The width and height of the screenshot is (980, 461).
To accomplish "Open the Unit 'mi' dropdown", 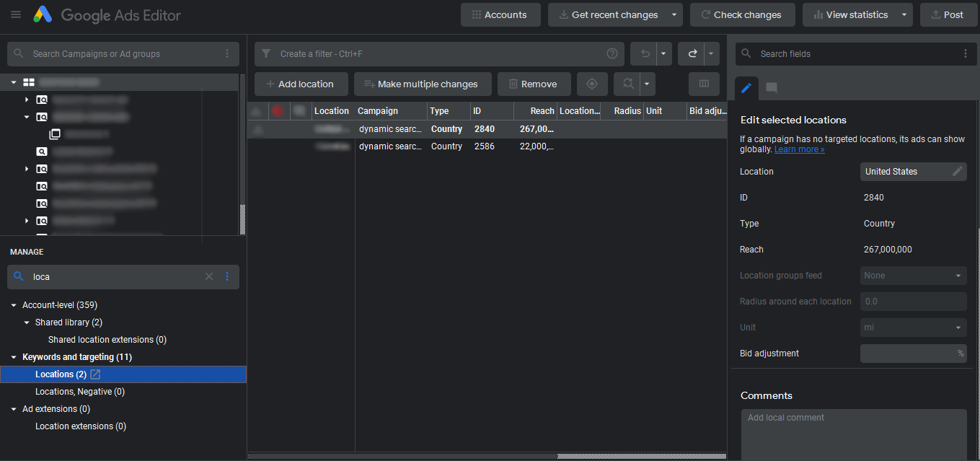I will [x=914, y=328].
